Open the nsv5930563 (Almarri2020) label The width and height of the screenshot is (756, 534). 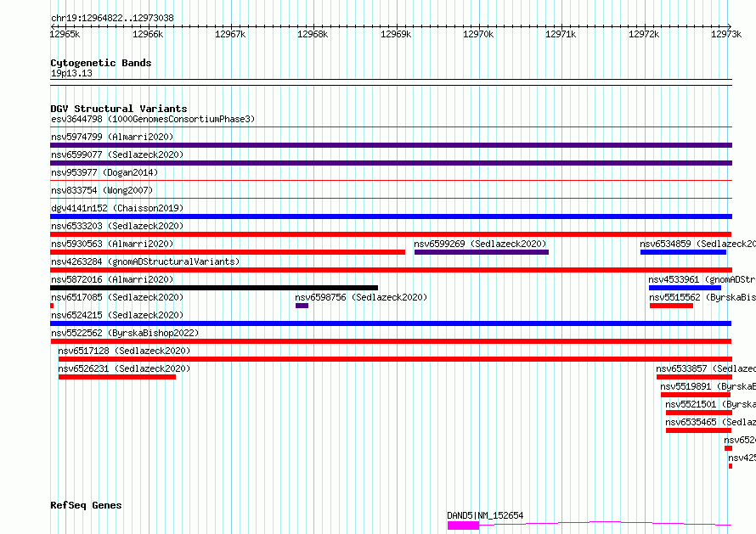click(x=112, y=244)
